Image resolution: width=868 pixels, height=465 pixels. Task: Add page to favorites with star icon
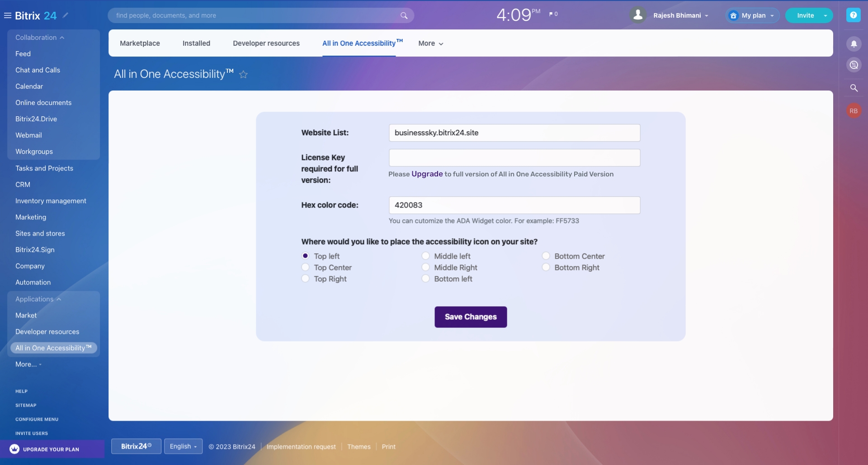pyautogui.click(x=243, y=75)
